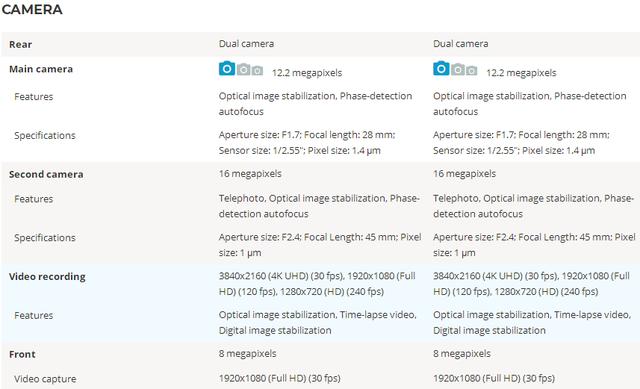Click the smallest gray camera icon, first phone

[257, 71]
